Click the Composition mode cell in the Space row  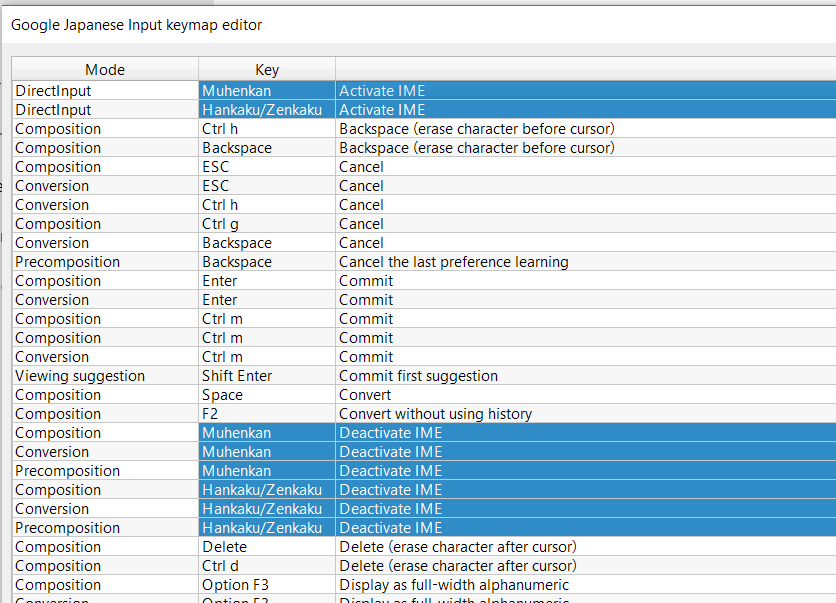tap(105, 395)
